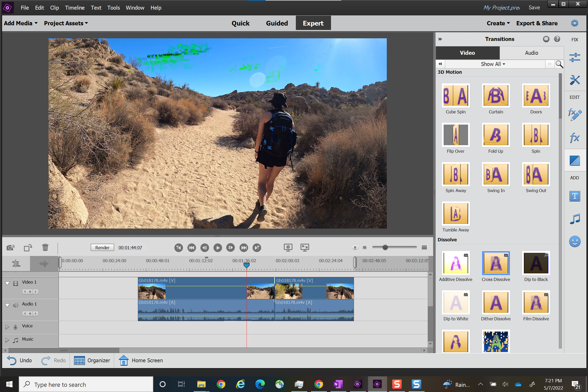Open the Adjust panel under FIX
Viewport: 588px width, 392px height.
click(575, 57)
